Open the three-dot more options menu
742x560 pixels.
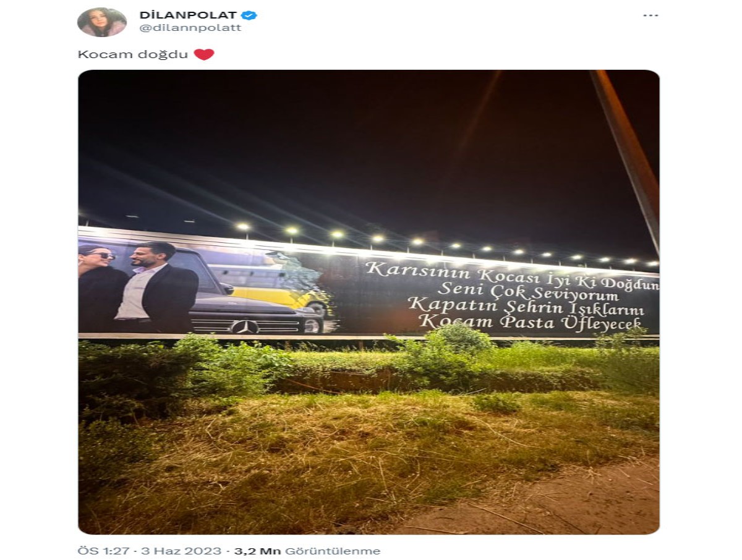[x=650, y=15]
